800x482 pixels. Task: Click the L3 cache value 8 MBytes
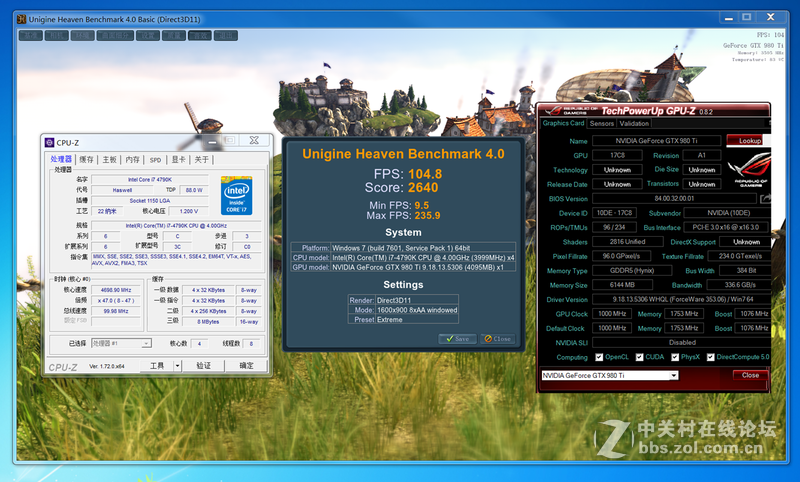click(208, 322)
